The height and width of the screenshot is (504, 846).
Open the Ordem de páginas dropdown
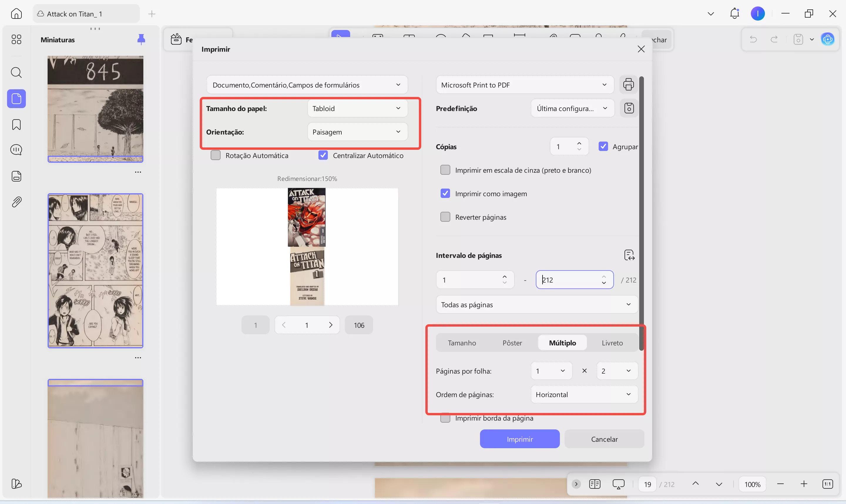point(584,394)
